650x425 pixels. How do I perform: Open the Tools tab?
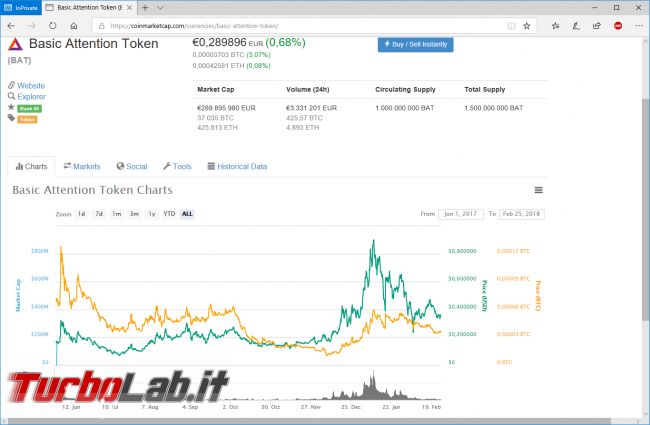click(x=177, y=166)
